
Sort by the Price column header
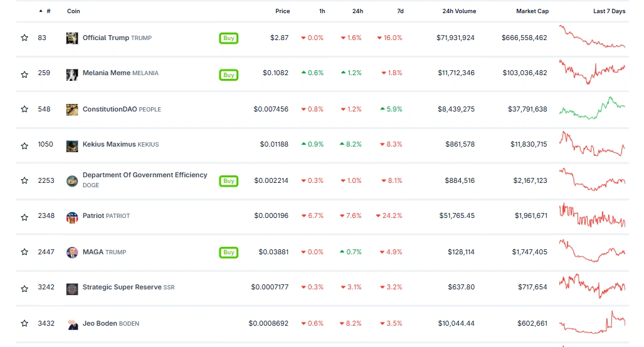click(x=282, y=11)
